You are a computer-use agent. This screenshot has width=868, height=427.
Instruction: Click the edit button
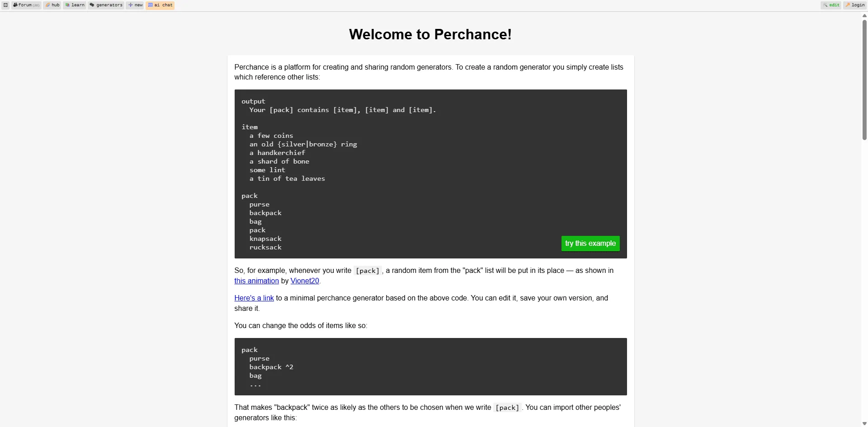pos(831,5)
